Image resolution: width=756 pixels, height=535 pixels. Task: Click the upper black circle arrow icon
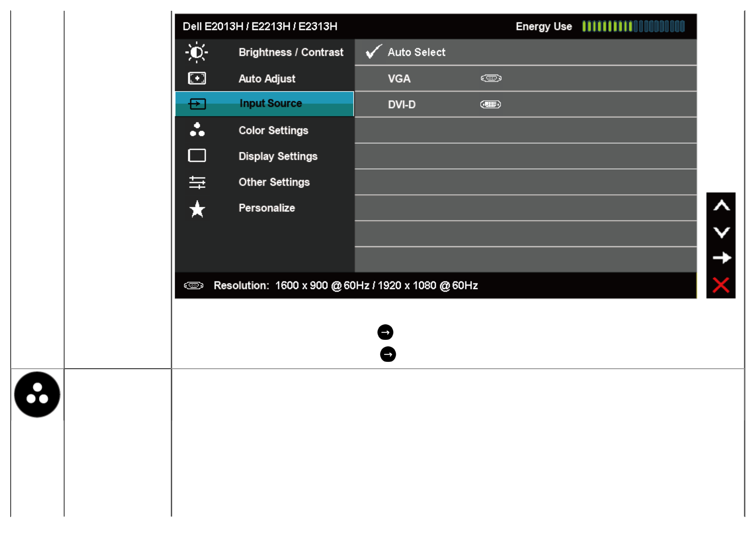click(385, 332)
